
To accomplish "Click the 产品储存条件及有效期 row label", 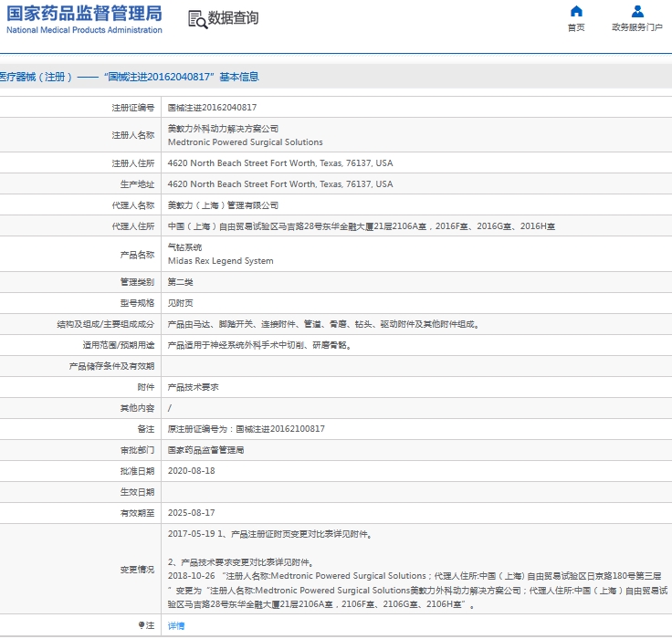I will (x=111, y=366).
